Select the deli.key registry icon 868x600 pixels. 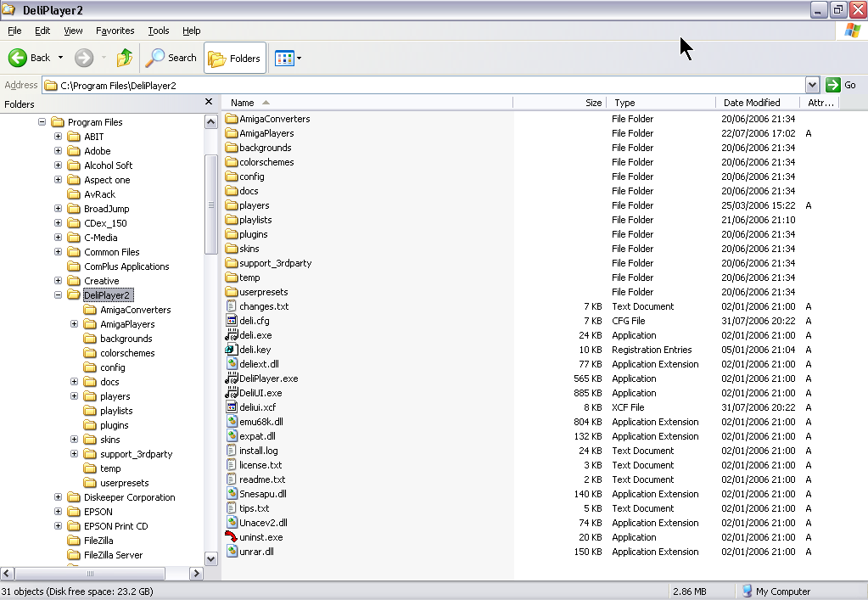point(232,350)
